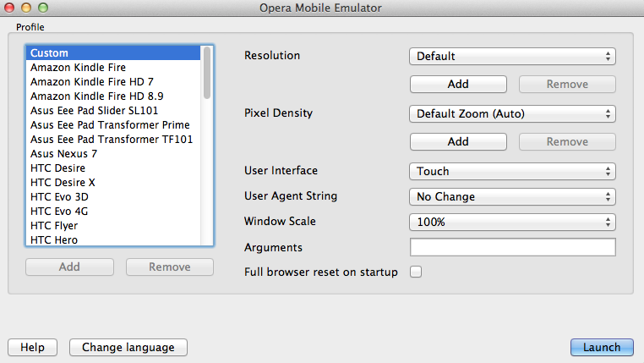The width and height of the screenshot is (644, 363).
Task: Click the Arguments text field
Action: point(512,248)
